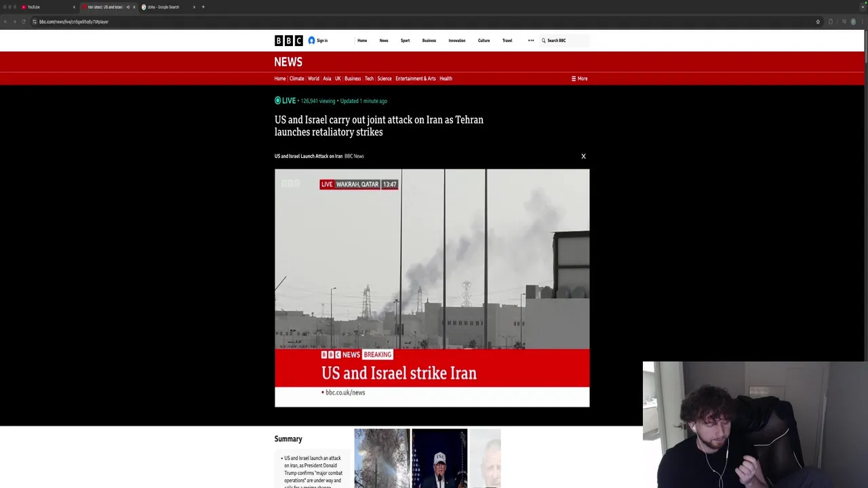Go to Science news section
Screen dimensions: 868x488
pyautogui.click(x=384, y=79)
